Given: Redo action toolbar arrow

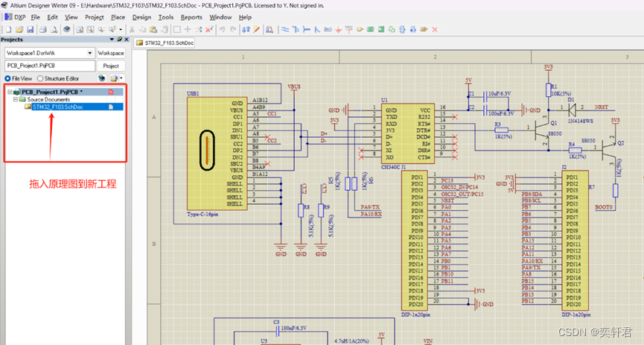Looking at the screenshot, I should click(x=233, y=30).
